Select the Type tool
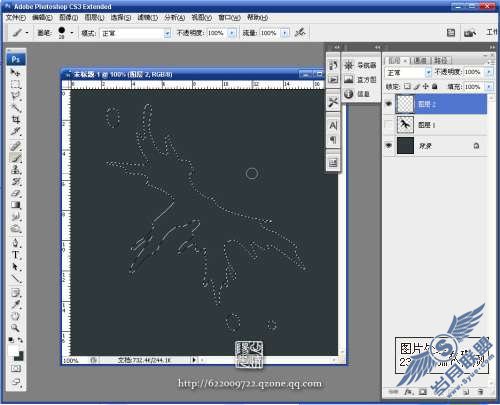This screenshot has height=405, width=500. (15, 255)
